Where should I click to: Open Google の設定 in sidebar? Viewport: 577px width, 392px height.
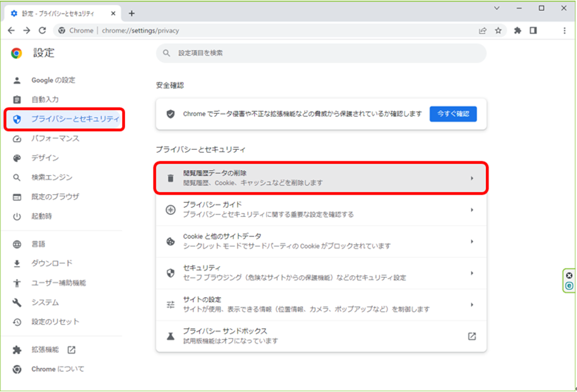53,80
